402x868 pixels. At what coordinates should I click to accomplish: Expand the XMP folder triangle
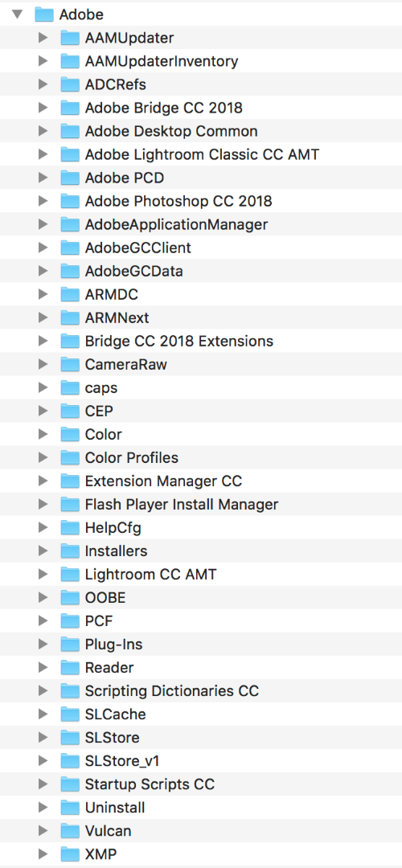click(43, 854)
